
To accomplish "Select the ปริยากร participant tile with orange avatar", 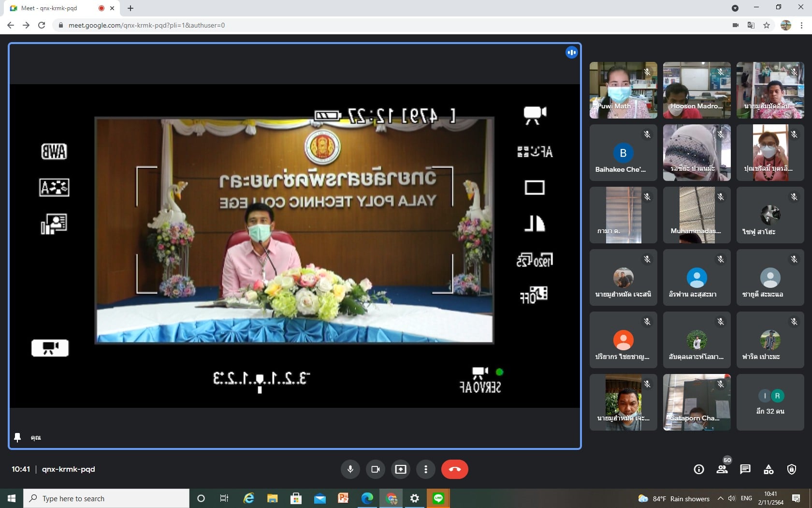I will (623, 340).
